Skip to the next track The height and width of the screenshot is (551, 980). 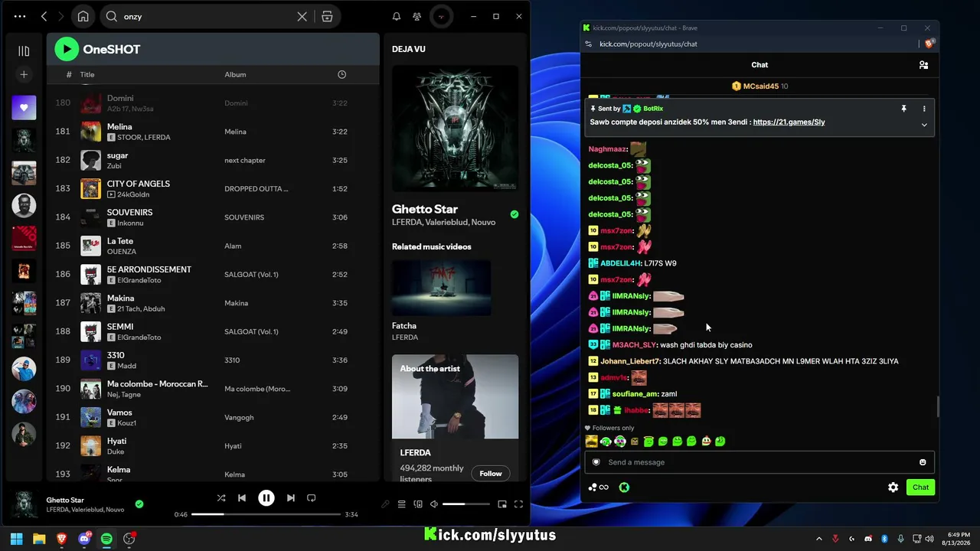tap(291, 498)
